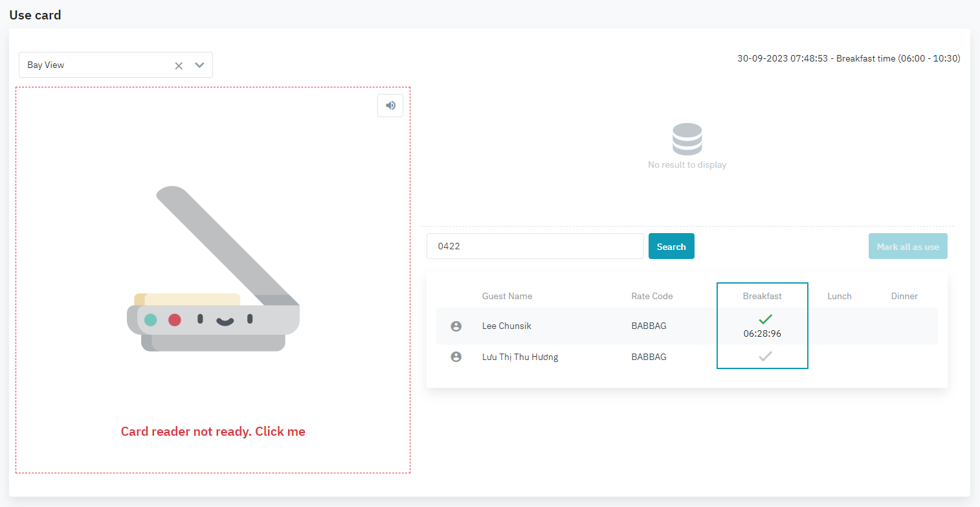This screenshot has height=507, width=980.
Task: Click the Breakfast column header
Action: [x=762, y=296]
